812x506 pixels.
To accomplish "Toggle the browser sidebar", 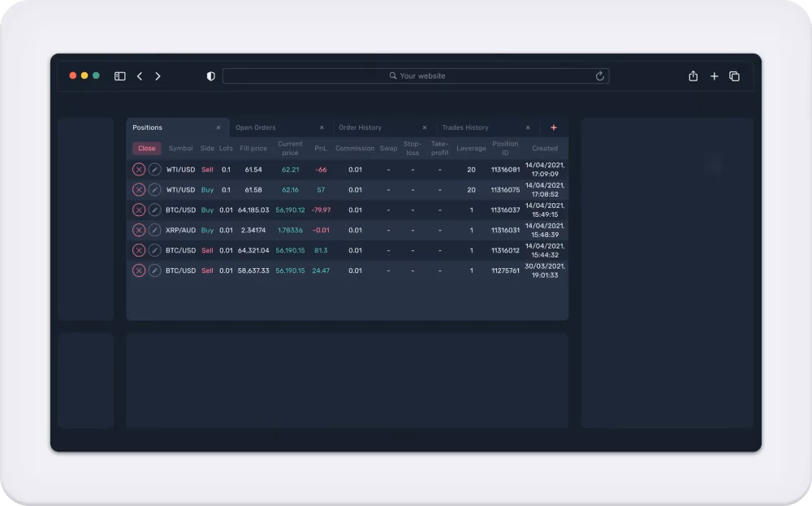I will tap(119, 76).
